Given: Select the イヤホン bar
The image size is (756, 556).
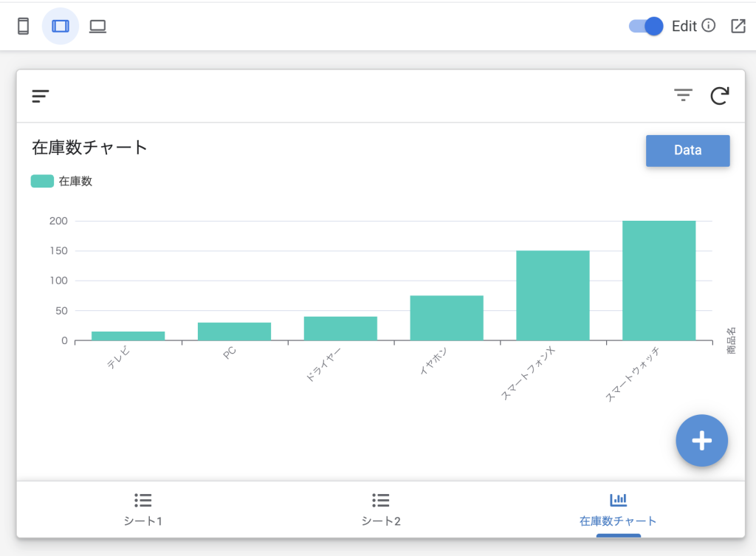Looking at the screenshot, I should click(447, 318).
